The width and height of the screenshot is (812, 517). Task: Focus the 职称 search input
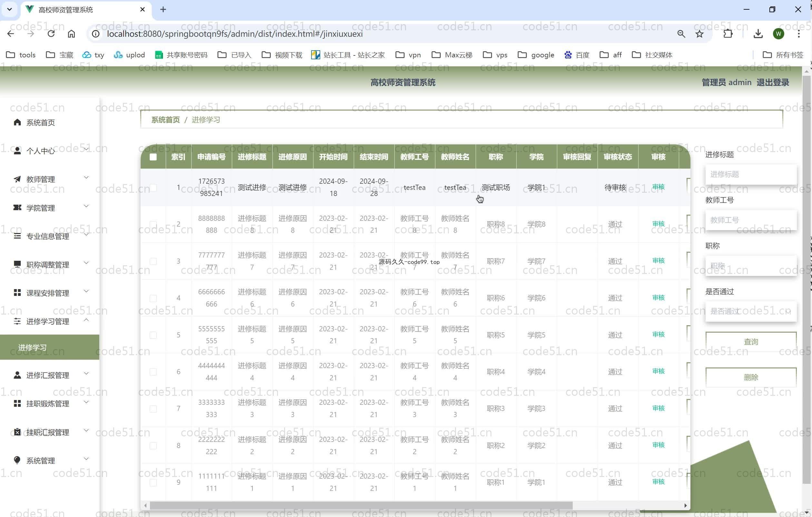751,266
